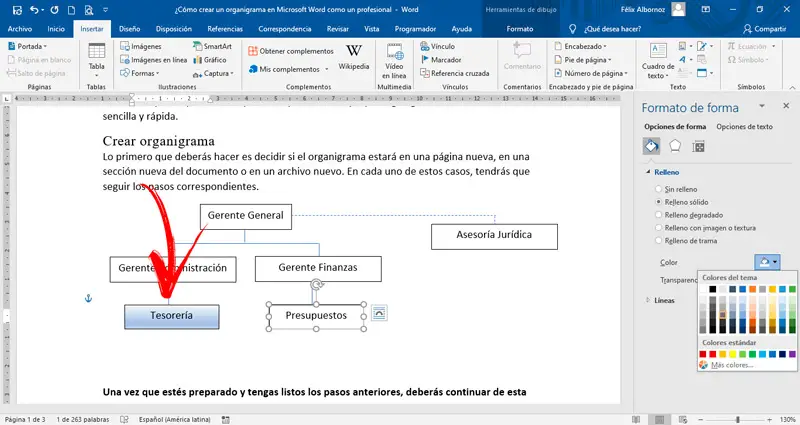
Task: Switch to Opciones de texto
Action: 744,127
